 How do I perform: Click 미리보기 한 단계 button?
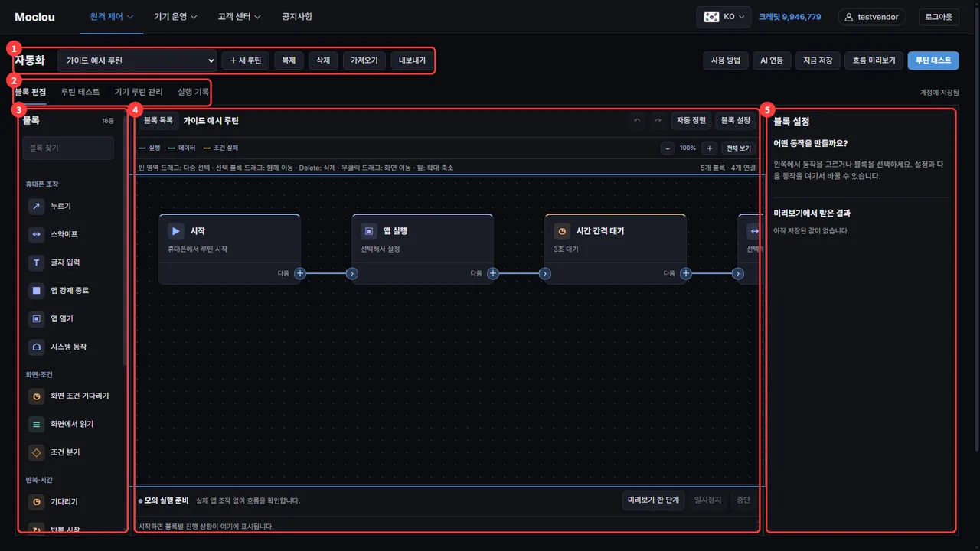pos(653,500)
